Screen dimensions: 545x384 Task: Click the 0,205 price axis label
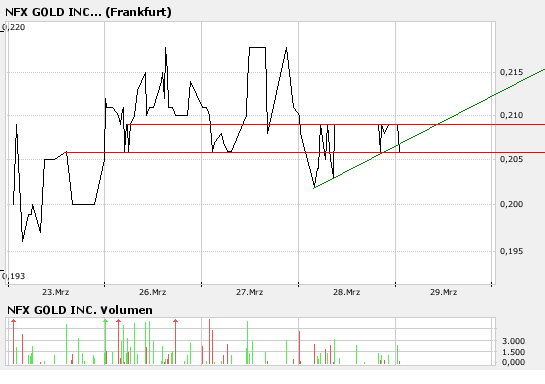coord(511,159)
